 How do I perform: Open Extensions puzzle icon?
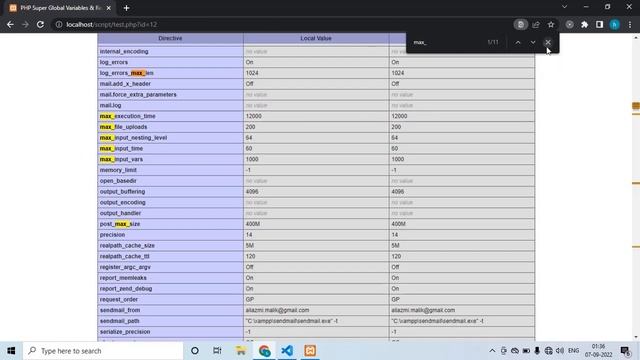point(584,24)
